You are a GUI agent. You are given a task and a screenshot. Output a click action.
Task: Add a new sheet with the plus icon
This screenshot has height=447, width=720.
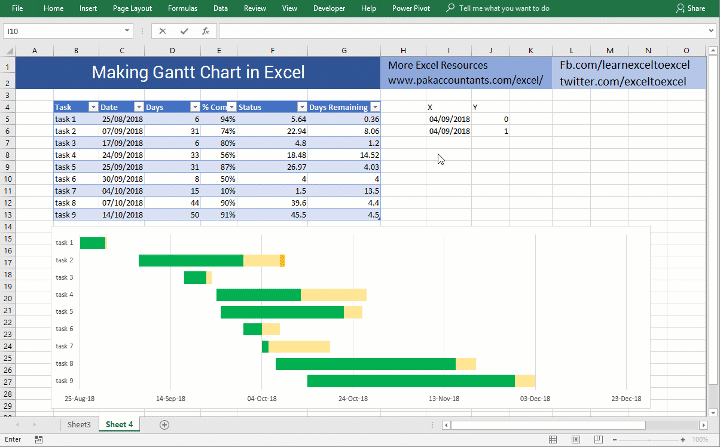164,424
